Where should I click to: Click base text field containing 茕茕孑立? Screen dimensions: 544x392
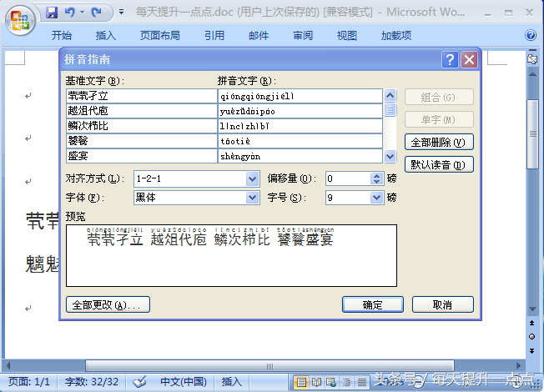tap(142, 96)
